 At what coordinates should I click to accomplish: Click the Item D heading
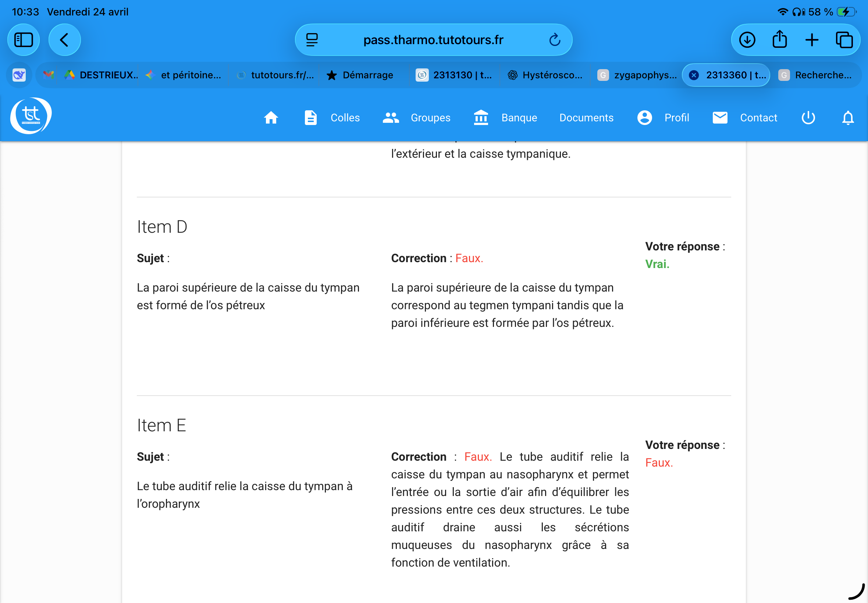tap(162, 227)
